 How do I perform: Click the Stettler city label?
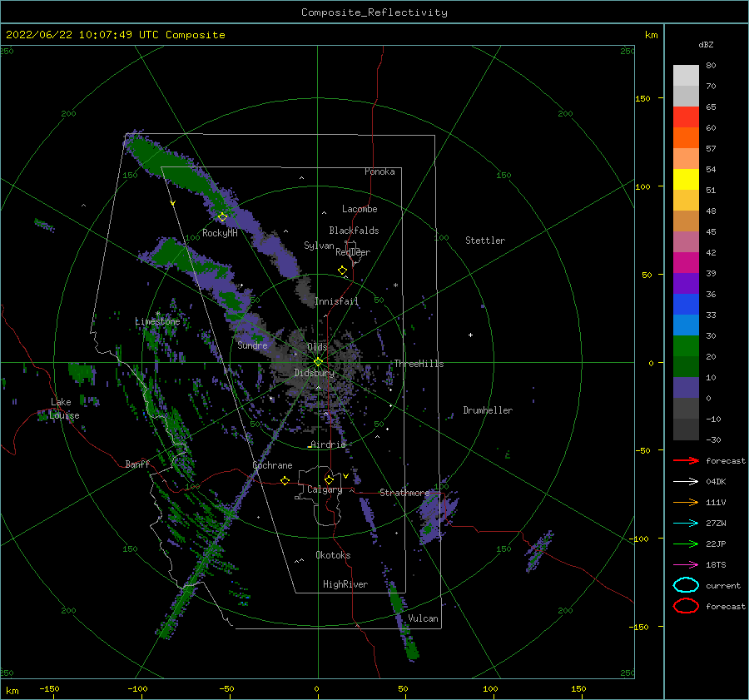point(485,241)
